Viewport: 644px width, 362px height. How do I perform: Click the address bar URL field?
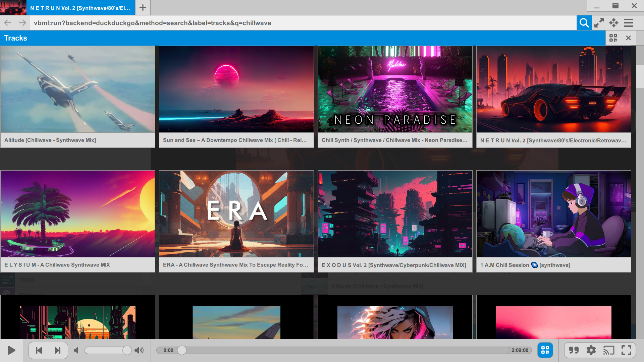coord(302,23)
